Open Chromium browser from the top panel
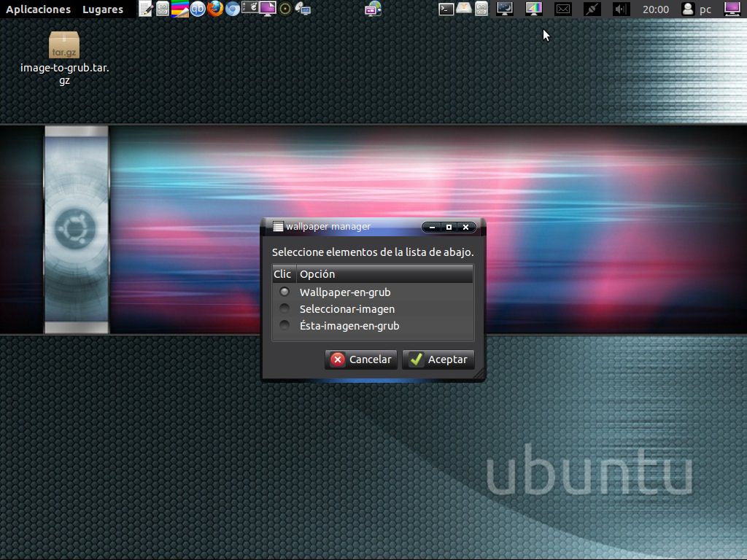 click(233, 9)
